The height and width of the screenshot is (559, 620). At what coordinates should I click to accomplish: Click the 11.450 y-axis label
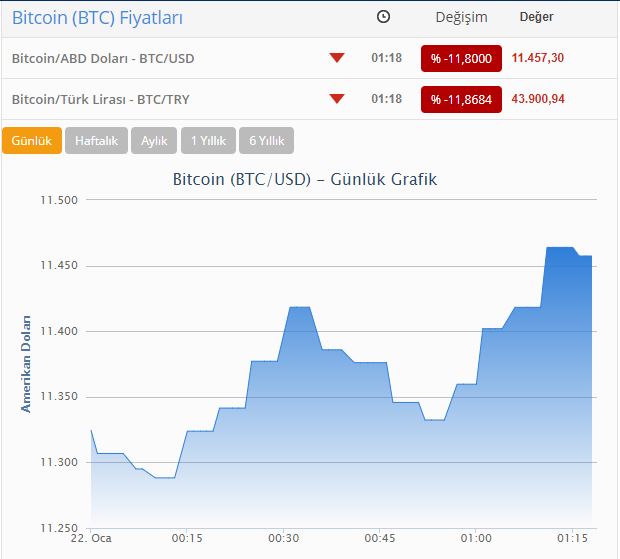pos(59,265)
